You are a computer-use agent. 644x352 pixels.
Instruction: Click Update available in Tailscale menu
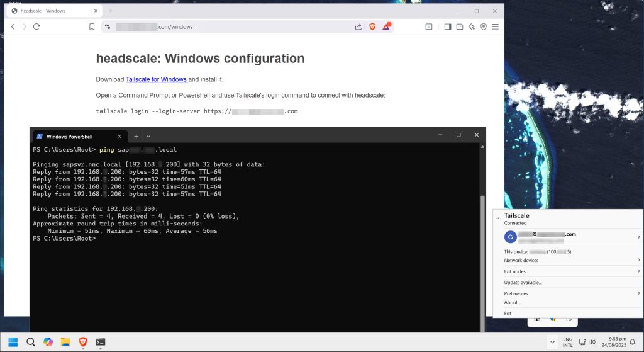(569, 283)
